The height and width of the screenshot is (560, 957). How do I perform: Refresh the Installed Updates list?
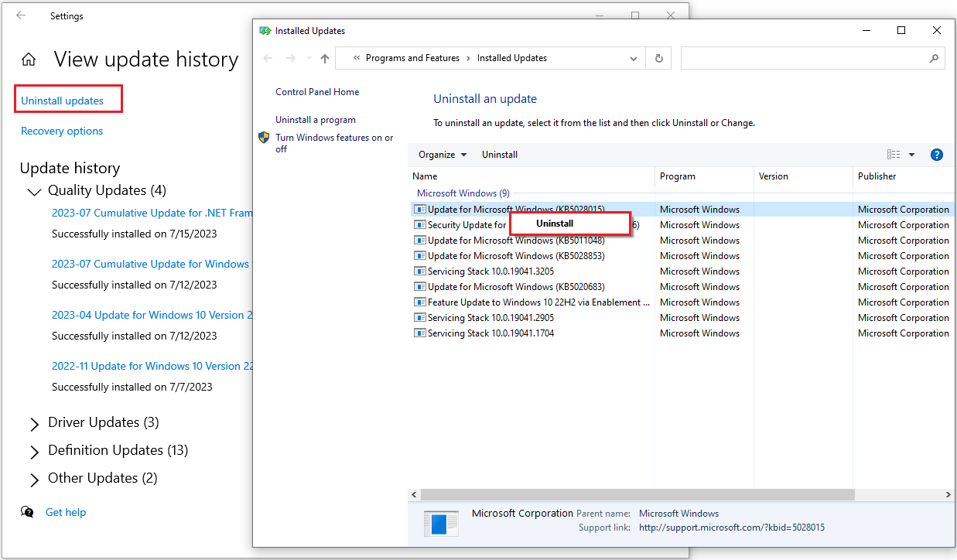click(x=659, y=58)
